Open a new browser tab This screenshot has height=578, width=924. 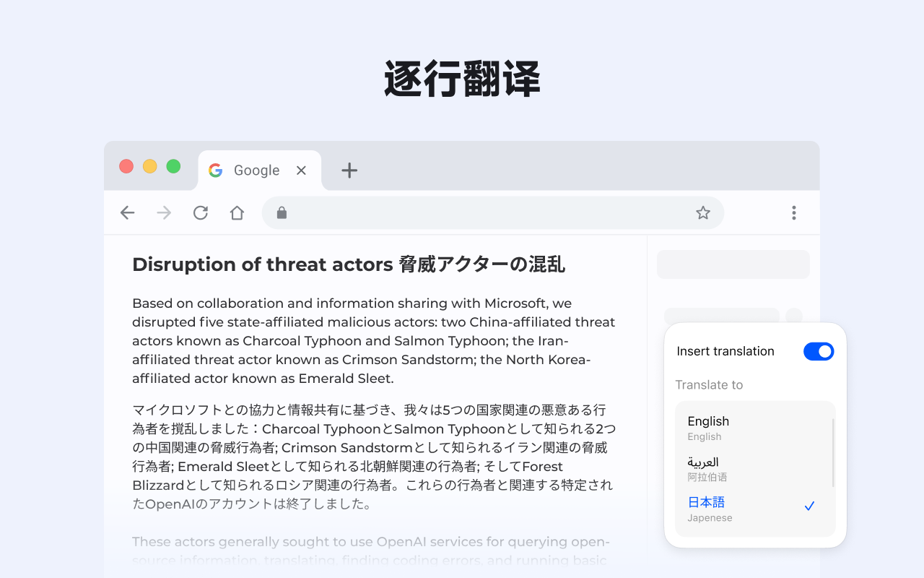[349, 170]
